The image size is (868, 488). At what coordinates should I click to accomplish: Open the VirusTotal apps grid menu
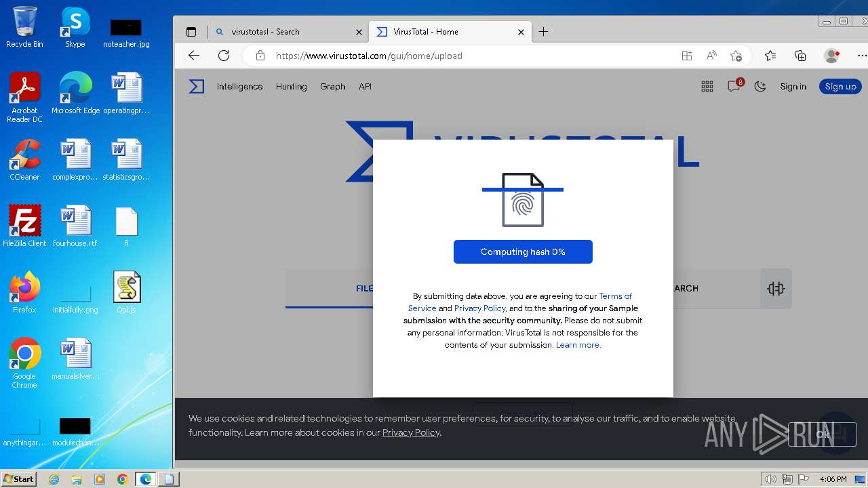pyautogui.click(x=707, y=86)
